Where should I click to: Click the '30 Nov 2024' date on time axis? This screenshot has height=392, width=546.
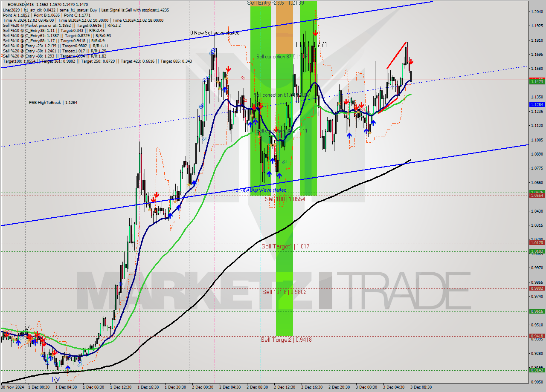pos(12,387)
